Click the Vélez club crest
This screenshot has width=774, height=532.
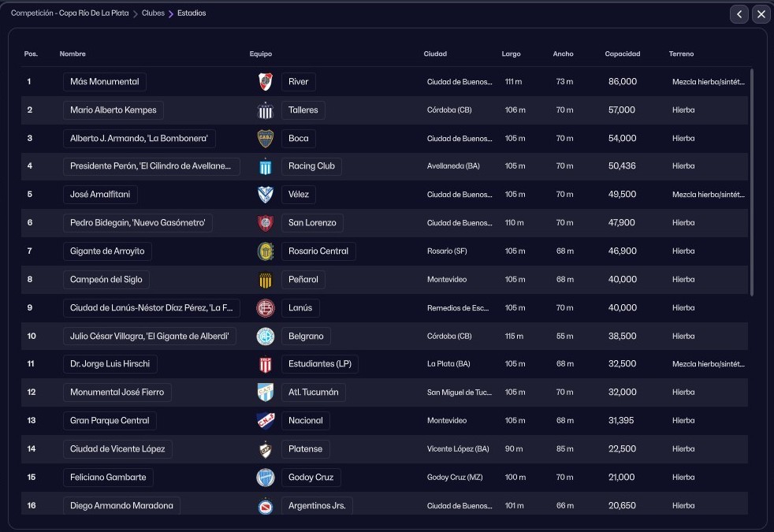(266, 195)
